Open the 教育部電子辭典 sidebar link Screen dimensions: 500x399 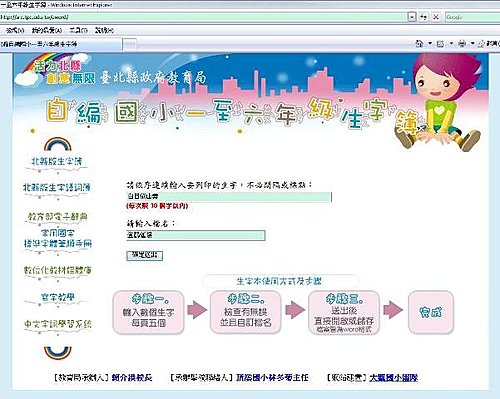click(57, 216)
